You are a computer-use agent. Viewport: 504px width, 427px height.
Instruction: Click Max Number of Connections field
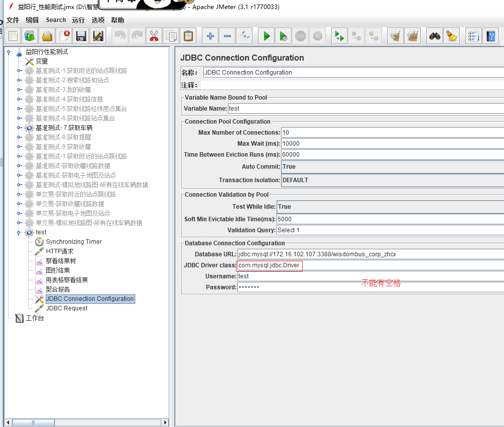pos(392,133)
